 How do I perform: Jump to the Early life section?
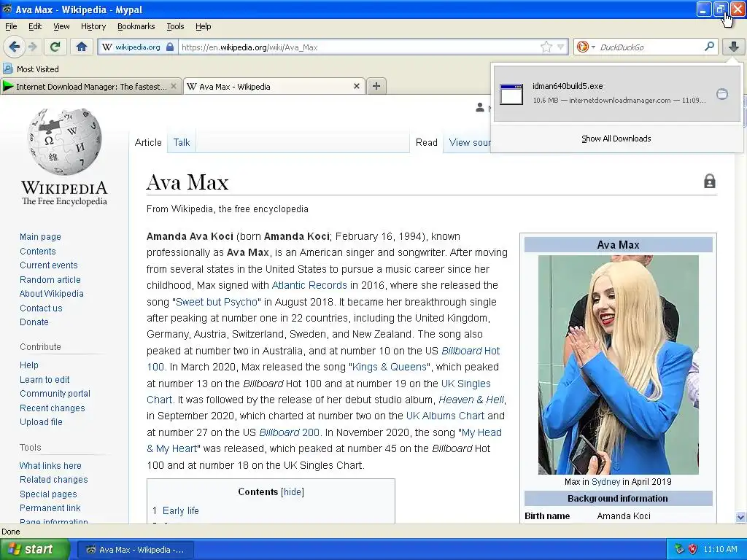(181, 510)
